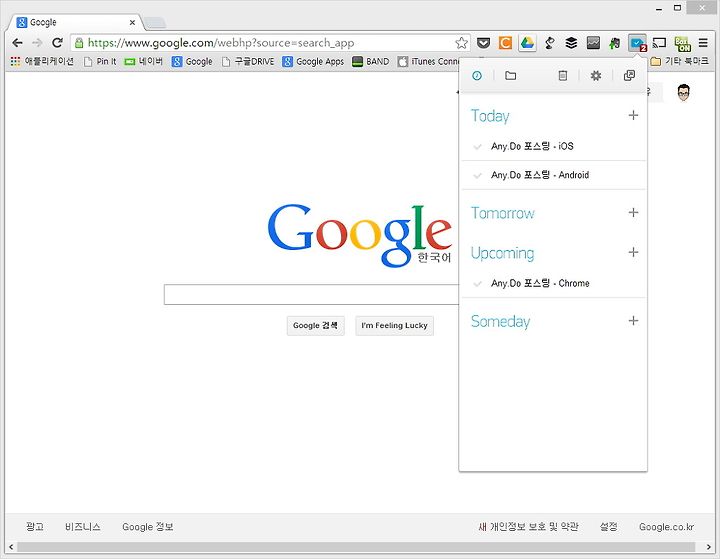Bookmark this page with the star icon
The height and width of the screenshot is (559, 720).
click(461, 43)
